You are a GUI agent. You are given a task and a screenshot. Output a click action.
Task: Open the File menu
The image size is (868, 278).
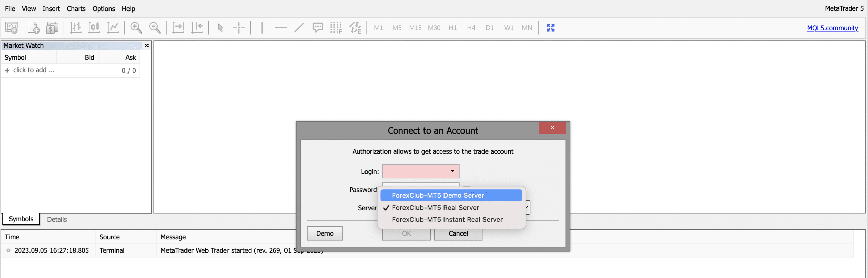click(x=10, y=9)
